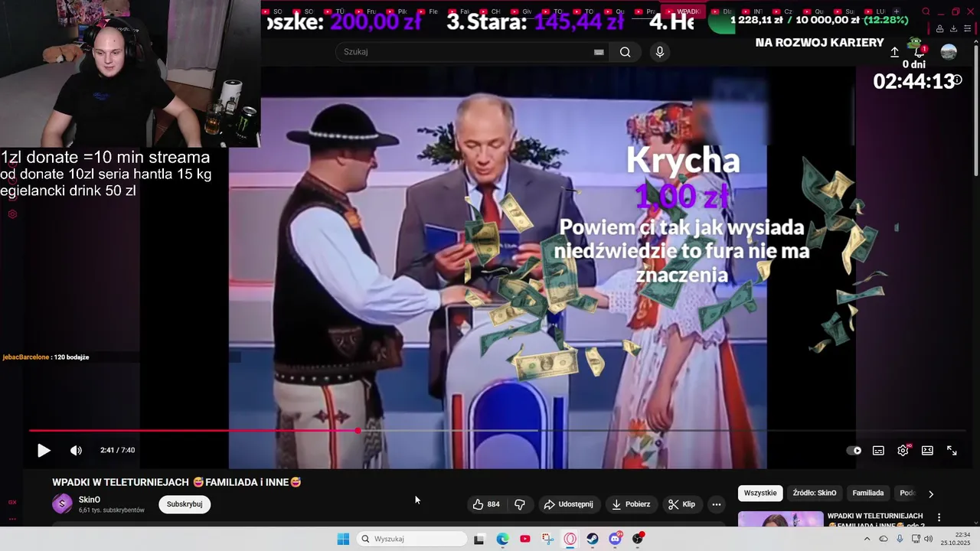The width and height of the screenshot is (980, 551).
Task: Open the Windows Start menu
Action: (x=343, y=539)
